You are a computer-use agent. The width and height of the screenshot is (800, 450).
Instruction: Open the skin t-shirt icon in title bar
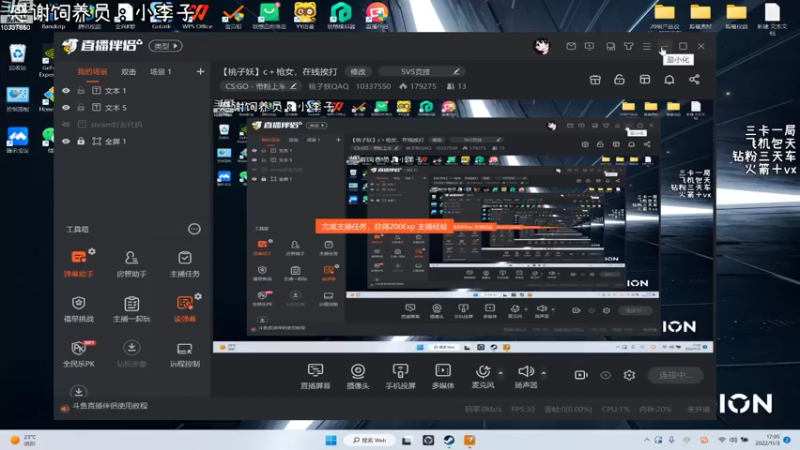(x=629, y=46)
